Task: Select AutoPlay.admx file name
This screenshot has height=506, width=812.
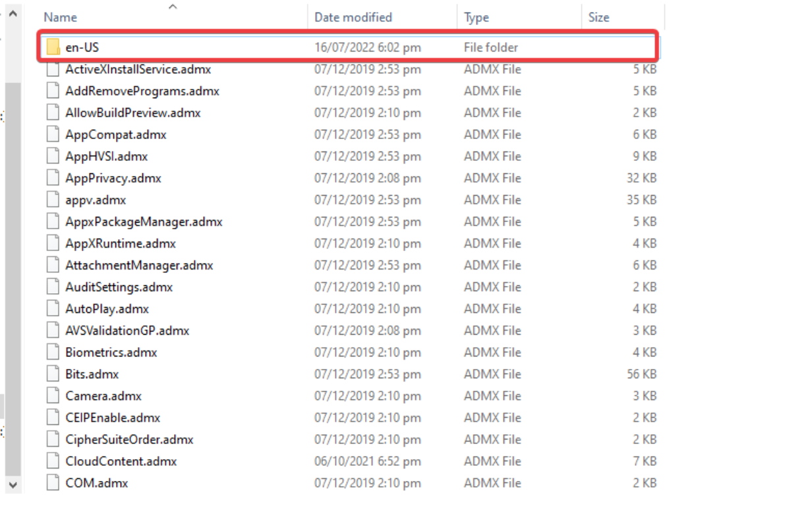Action: 107,308
